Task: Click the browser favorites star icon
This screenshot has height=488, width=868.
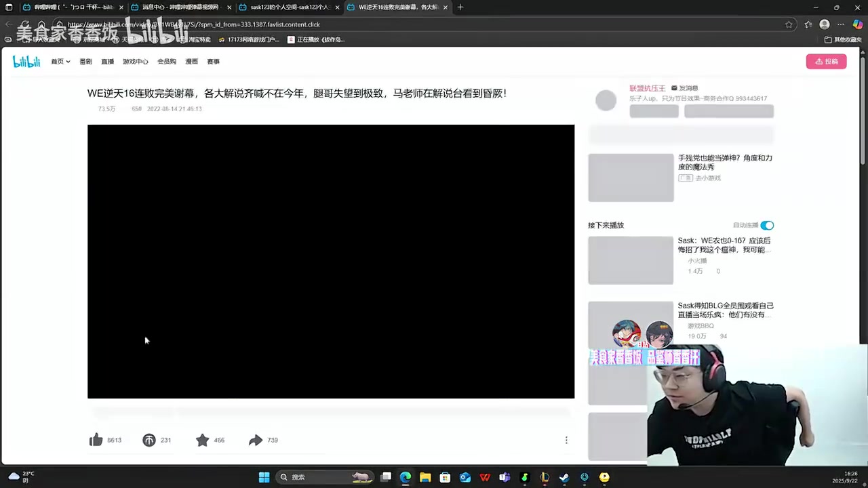Action: [x=789, y=24]
